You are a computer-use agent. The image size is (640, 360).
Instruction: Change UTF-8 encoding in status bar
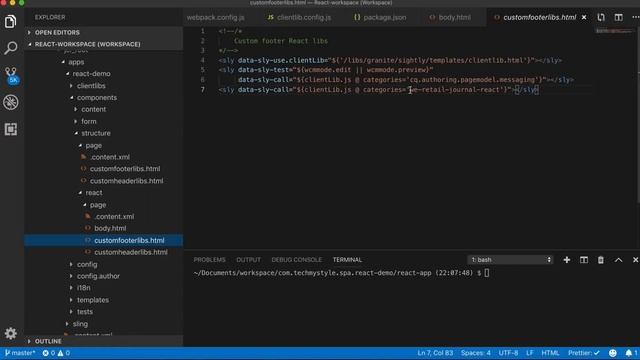(x=508, y=353)
